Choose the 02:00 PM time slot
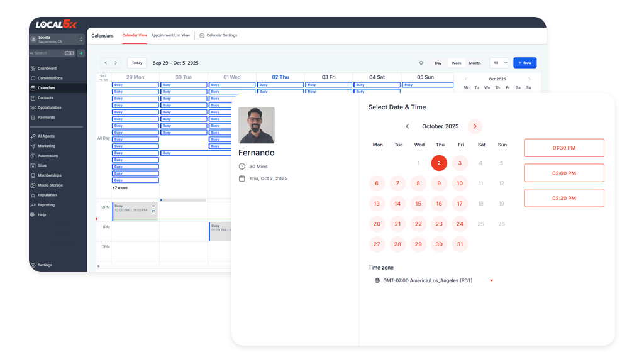The height and width of the screenshot is (362, 644). pos(563,173)
